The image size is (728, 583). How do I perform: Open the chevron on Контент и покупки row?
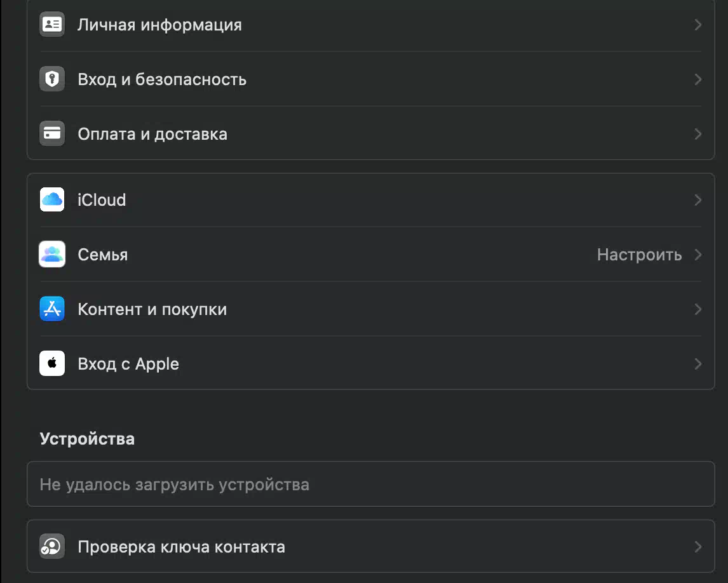[698, 309]
